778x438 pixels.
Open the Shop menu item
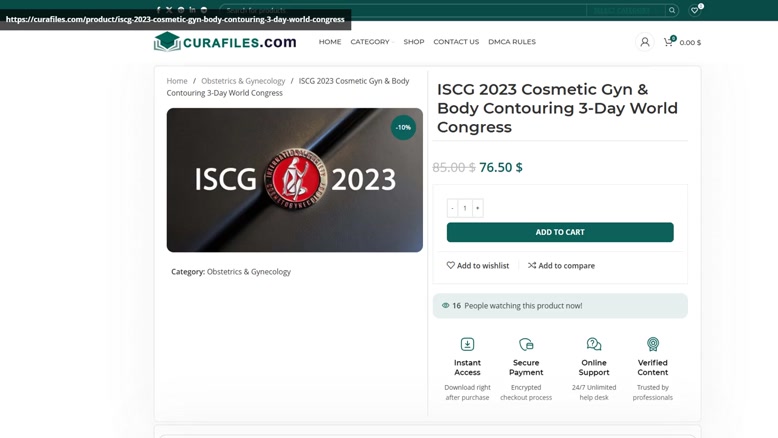click(414, 42)
